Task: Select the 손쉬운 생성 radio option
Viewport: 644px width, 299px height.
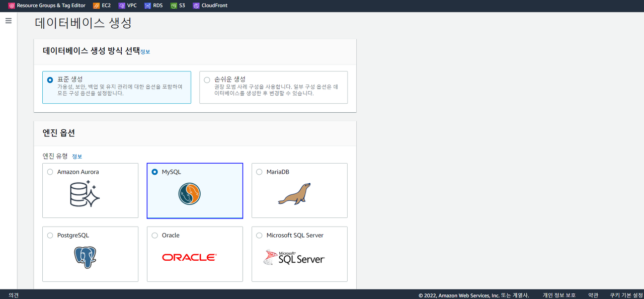Action: [x=207, y=80]
